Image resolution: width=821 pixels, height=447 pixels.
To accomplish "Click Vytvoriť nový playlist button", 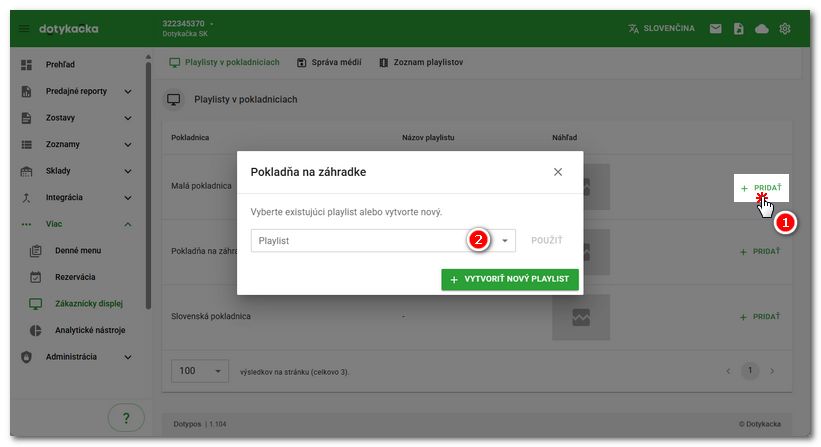I will tap(510, 279).
